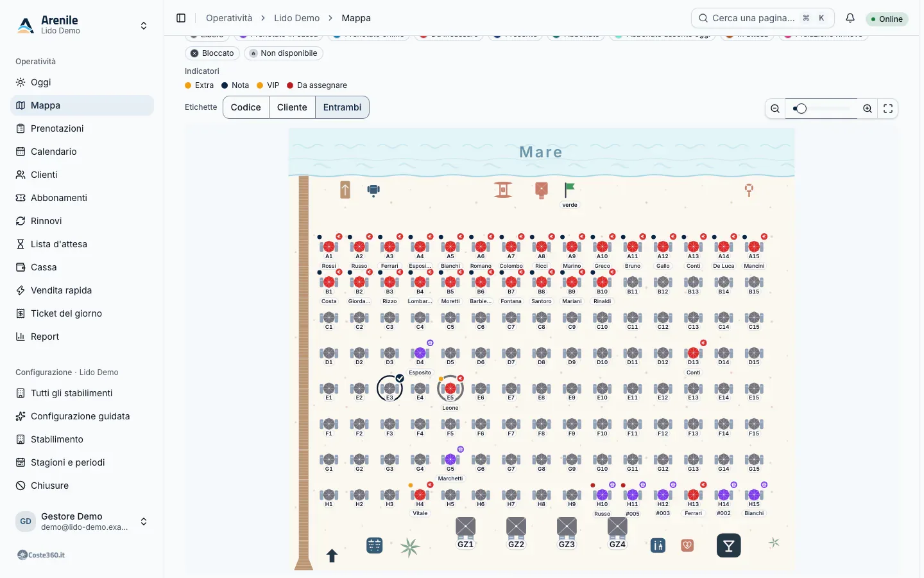Screen dimensions: 924x578
Task: Select umbrella H4 assigned to Vitale
Action: [x=420, y=495]
